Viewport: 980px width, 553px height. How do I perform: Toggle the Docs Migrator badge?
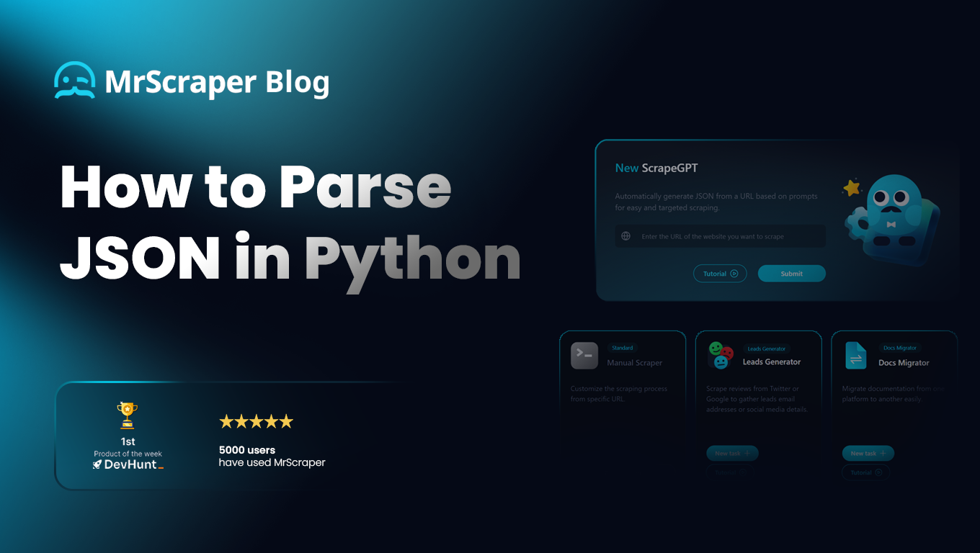pos(899,348)
